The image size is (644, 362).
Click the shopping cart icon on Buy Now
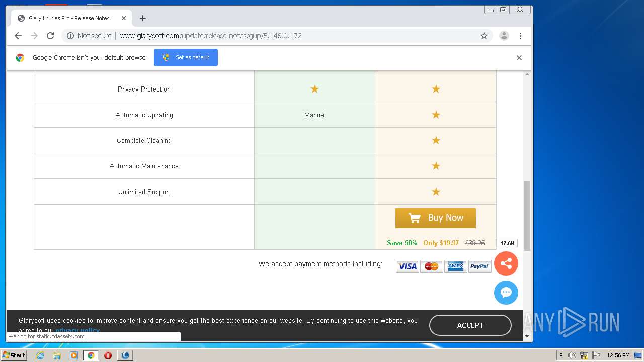click(415, 218)
